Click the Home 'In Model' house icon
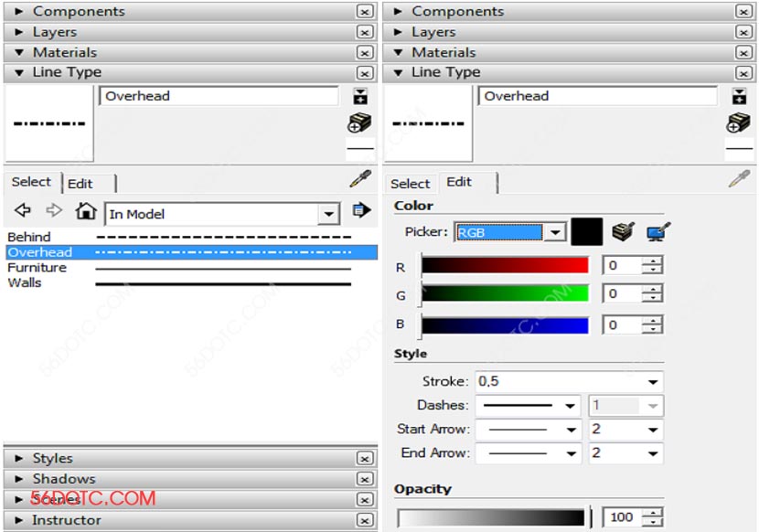Viewport: 759px width, 532px height. (x=86, y=212)
